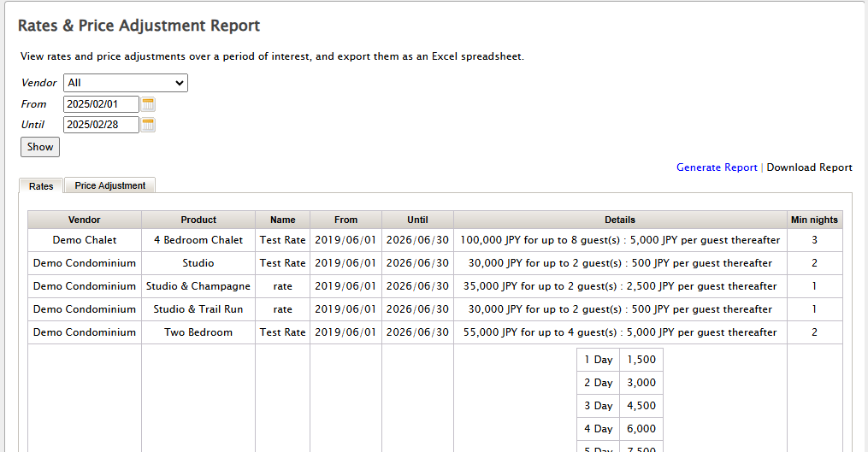Viewport: 868px width, 452px height.
Task: Focus the From date input field
Action: (101, 104)
